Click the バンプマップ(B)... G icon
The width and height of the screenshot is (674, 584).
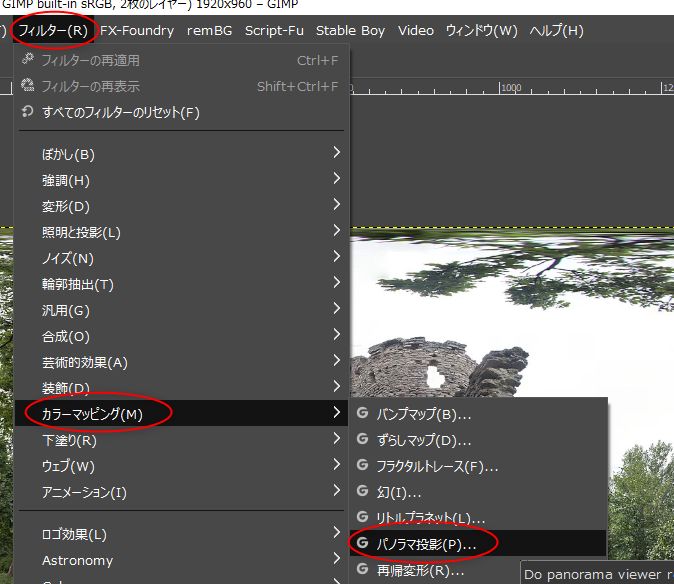pyautogui.click(x=362, y=413)
